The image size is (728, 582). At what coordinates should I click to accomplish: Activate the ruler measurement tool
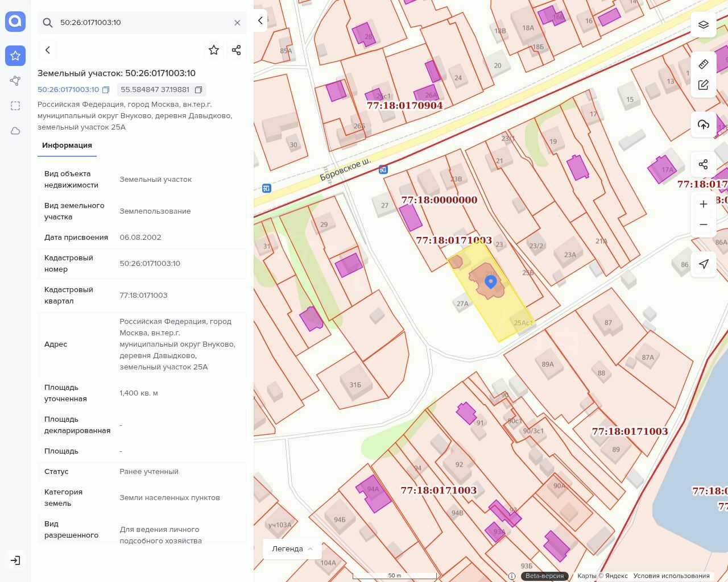click(x=704, y=64)
